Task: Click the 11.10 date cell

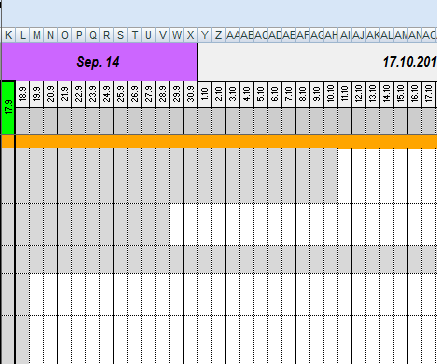Action: tap(345, 94)
